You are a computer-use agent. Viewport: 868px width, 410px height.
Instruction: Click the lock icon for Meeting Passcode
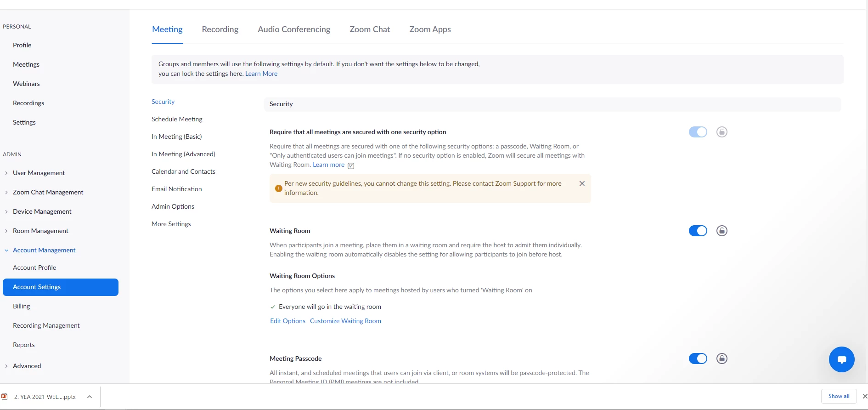(x=722, y=359)
